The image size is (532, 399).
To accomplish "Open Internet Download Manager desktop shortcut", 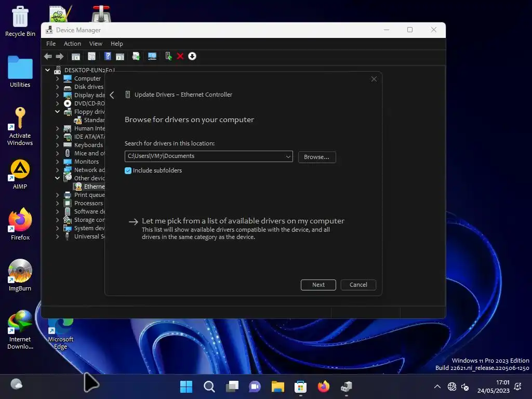I will pos(20,329).
